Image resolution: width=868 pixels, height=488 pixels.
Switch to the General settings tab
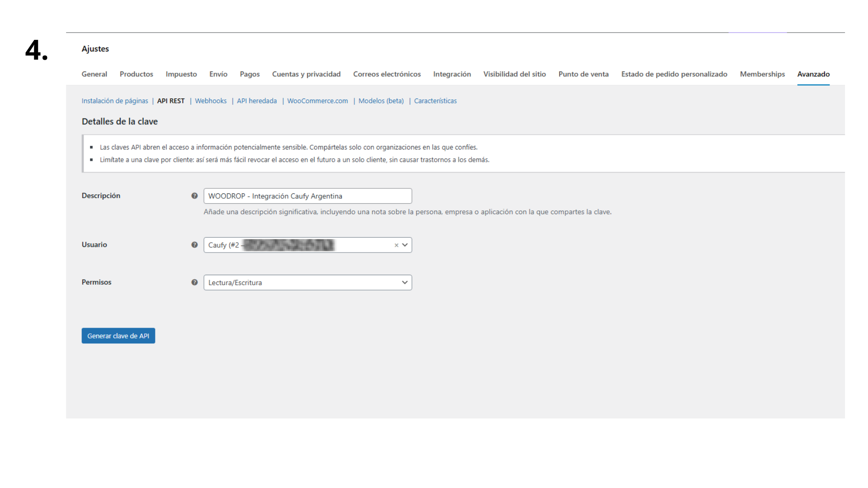(94, 74)
